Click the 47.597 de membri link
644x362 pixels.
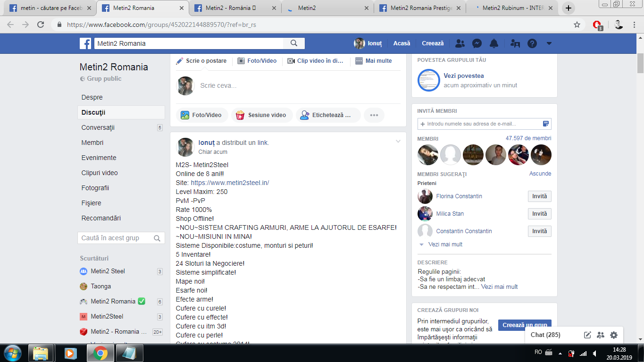(528, 138)
